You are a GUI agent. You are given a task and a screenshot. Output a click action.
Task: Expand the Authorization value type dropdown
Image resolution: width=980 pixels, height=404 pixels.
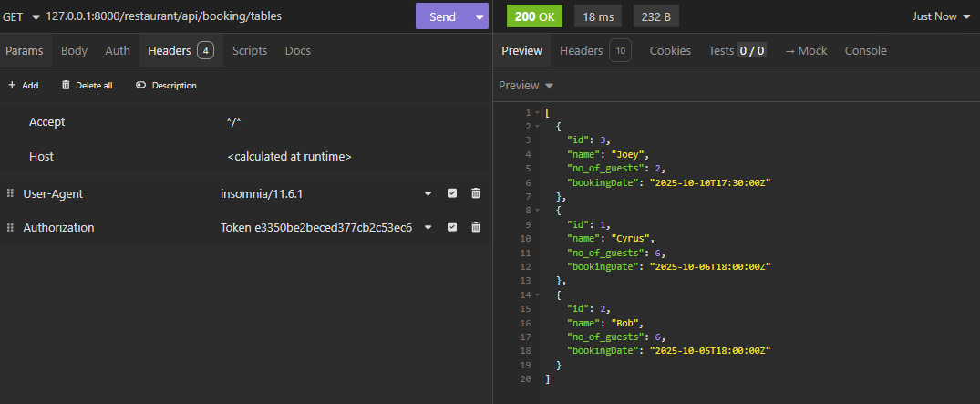[x=428, y=227]
